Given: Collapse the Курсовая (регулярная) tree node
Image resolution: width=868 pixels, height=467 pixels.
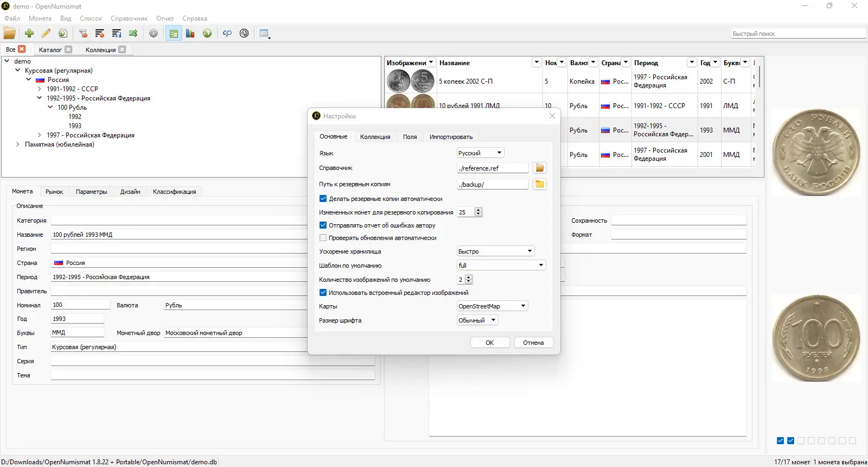Looking at the screenshot, I should [18, 70].
